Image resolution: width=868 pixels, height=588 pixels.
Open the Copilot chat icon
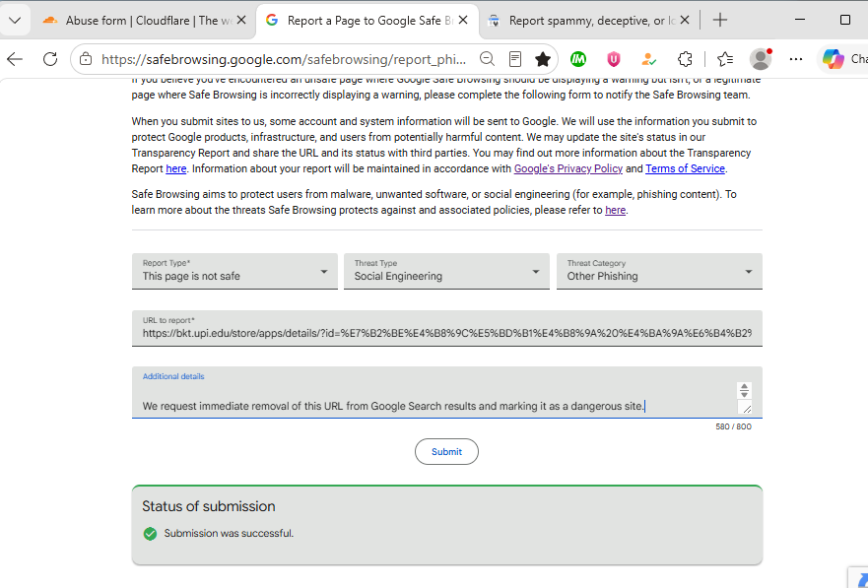(x=833, y=59)
